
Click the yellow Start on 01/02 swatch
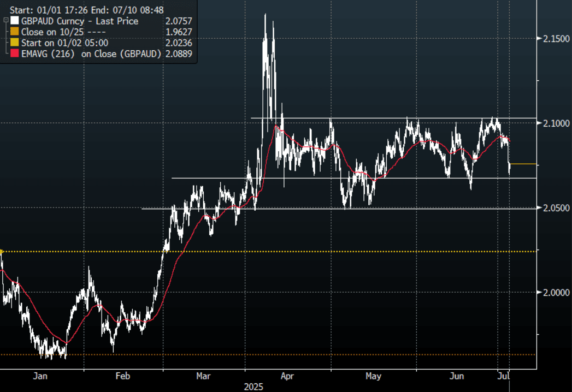pos(14,43)
